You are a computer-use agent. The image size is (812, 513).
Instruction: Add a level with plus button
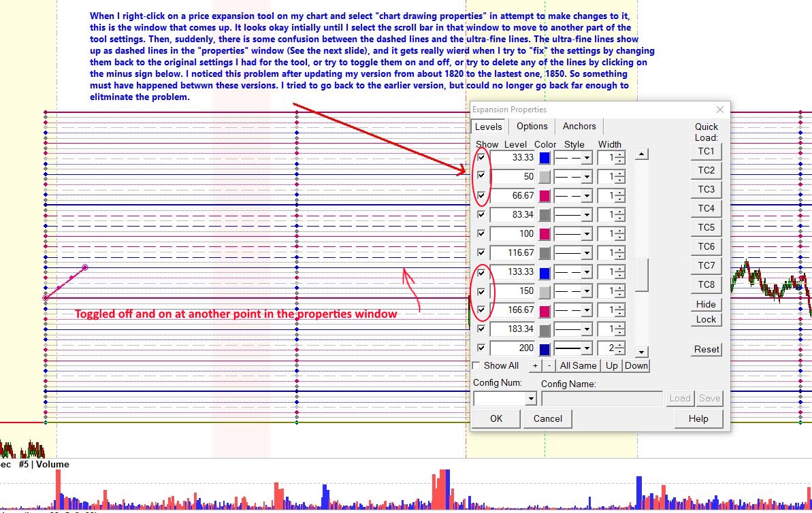[x=535, y=365]
